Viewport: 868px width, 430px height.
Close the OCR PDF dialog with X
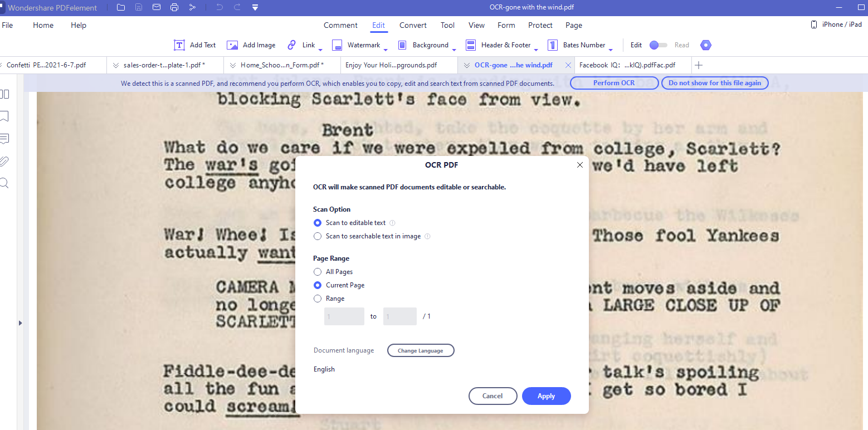click(580, 165)
